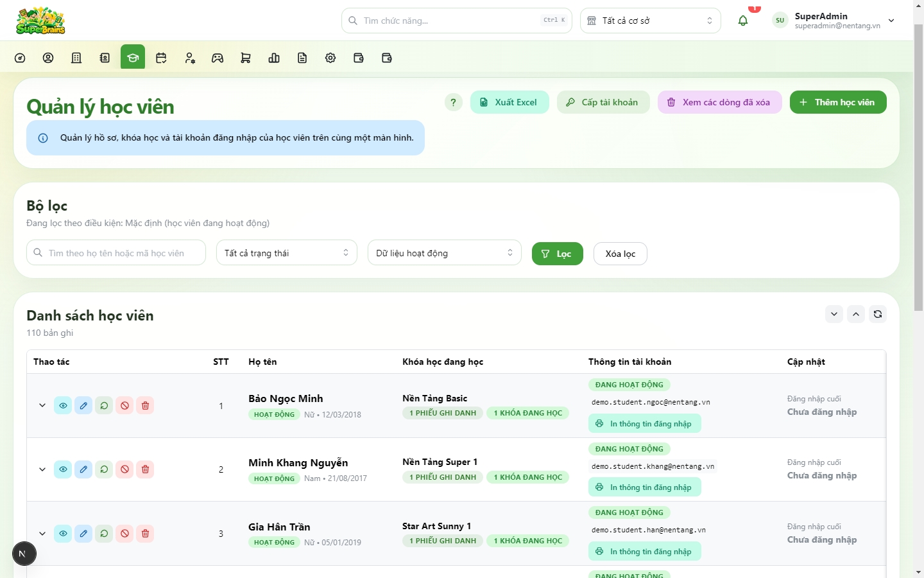Image resolution: width=924 pixels, height=578 pixels.
Task: Expand the row for Minh Khang Nguyễn
Action: [42, 469]
